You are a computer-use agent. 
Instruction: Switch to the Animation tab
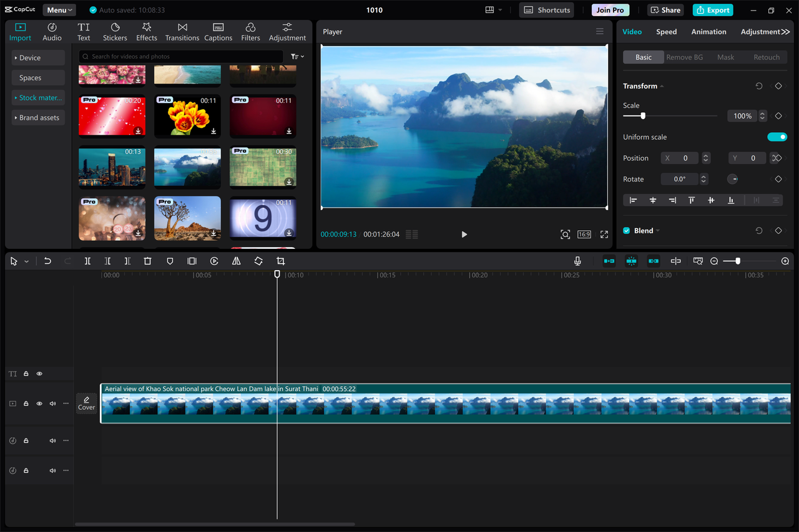pyautogui.click(x=708, y=31)
